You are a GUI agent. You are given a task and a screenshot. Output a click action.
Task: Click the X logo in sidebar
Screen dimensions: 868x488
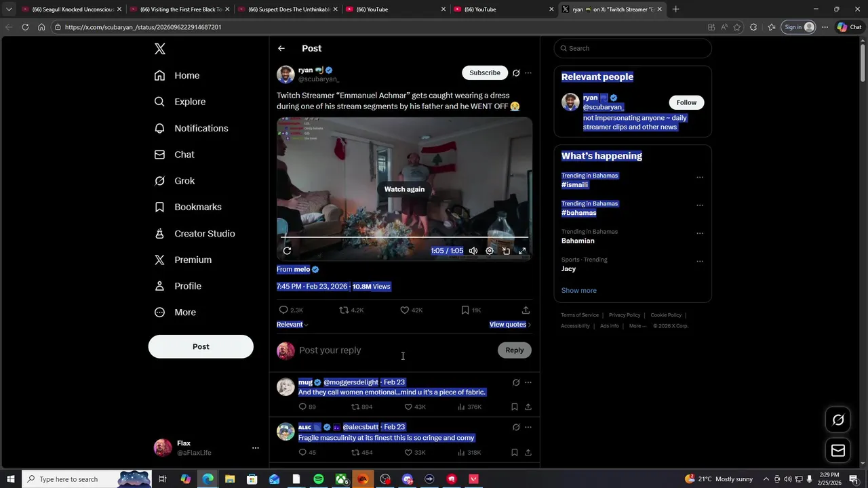(x=159, y=49)
